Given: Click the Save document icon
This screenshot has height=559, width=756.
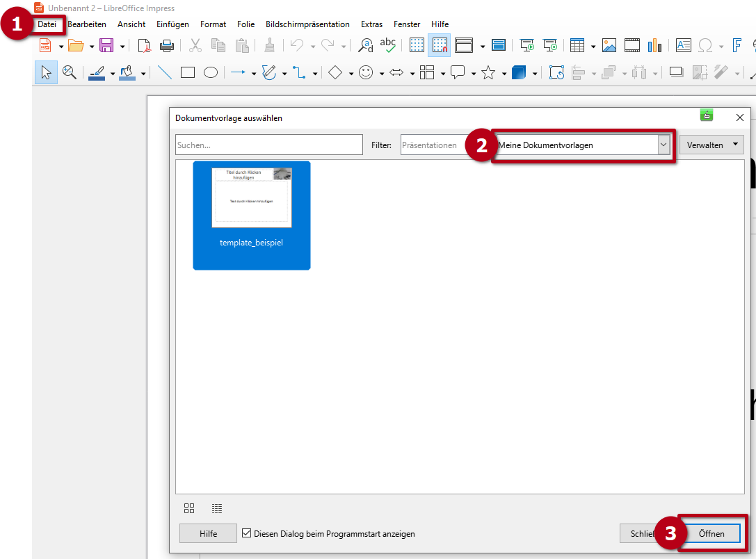Looking at the screenshot, I should [106, 46].
